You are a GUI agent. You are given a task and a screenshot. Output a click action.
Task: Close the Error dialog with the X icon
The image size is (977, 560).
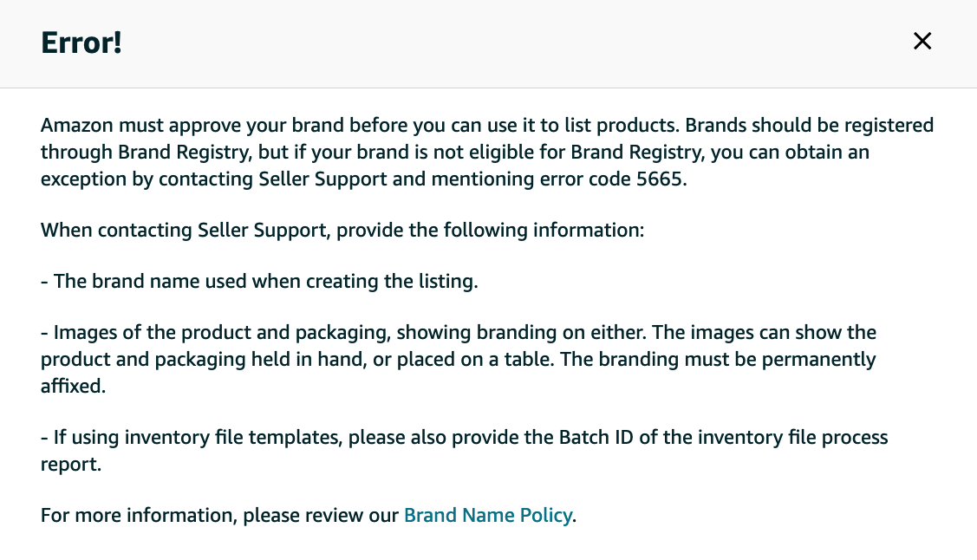(922, 41)
